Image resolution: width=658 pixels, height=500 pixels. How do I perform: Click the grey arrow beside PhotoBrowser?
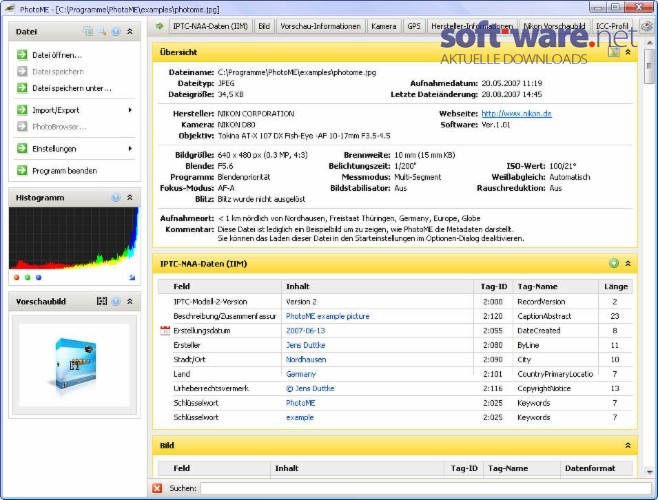pyautogui.click(x=22, y=126)
